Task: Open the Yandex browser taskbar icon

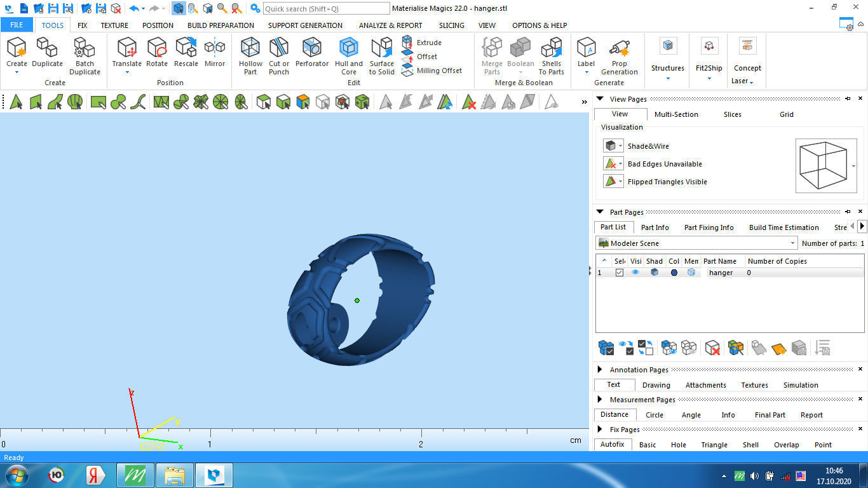Action: (96, 475)
